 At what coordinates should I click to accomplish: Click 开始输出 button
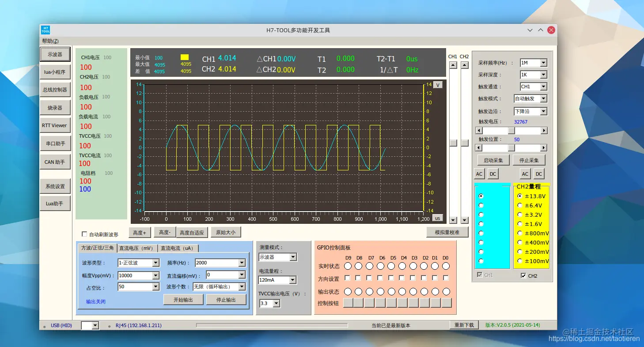point(184,299)
